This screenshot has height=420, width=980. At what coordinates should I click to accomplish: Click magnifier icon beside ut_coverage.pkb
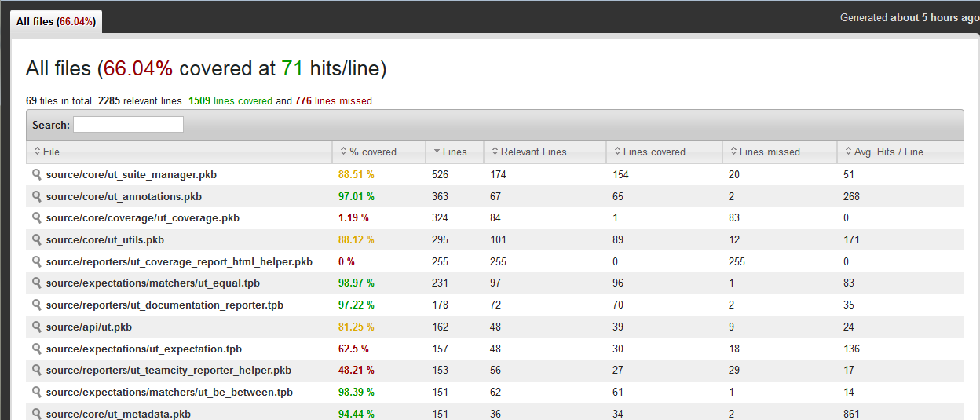(36, 217)
